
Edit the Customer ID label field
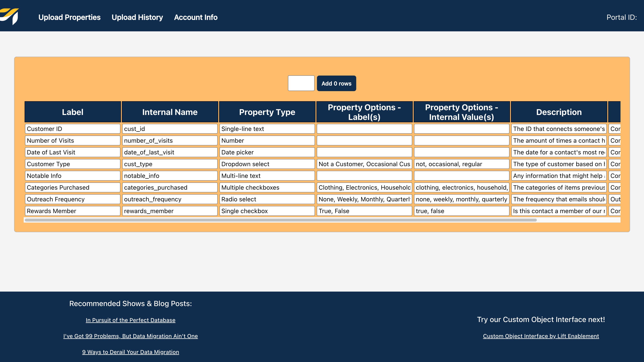(72, 129)
